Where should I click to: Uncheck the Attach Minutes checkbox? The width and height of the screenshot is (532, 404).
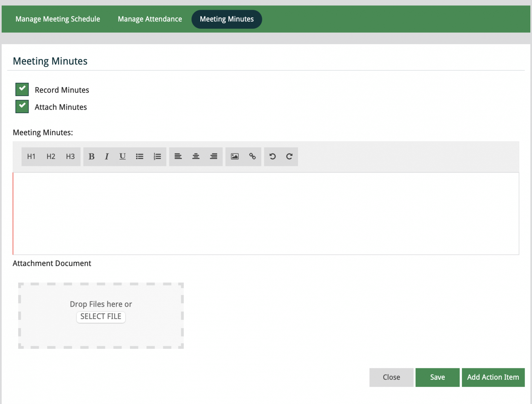pos(22,107)
